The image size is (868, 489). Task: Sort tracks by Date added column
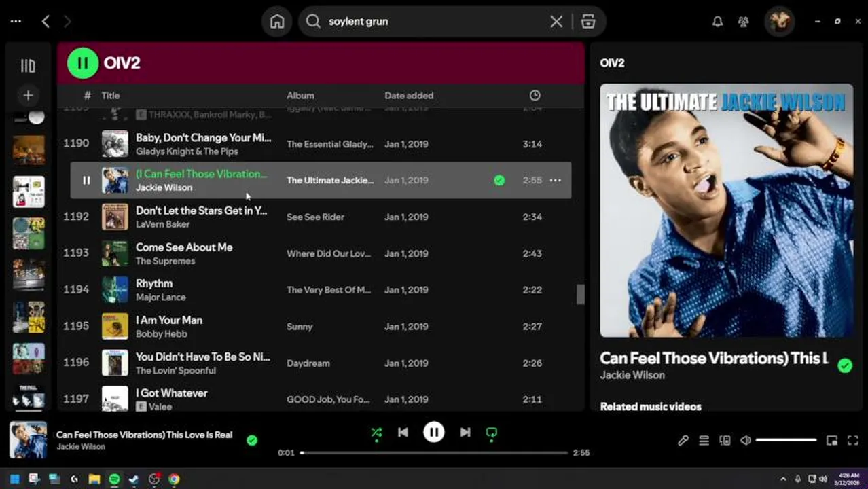[x=409, y=96]
